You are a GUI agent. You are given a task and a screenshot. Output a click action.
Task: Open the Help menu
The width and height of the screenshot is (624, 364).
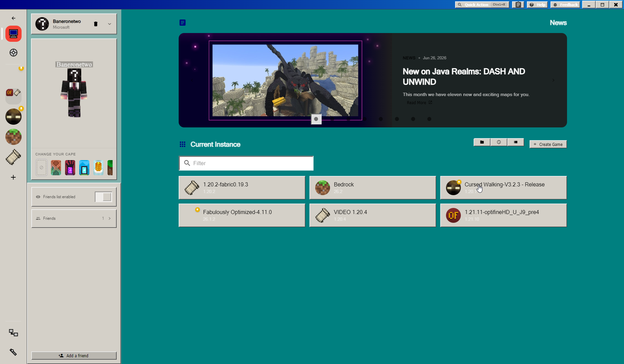point(537,5)
